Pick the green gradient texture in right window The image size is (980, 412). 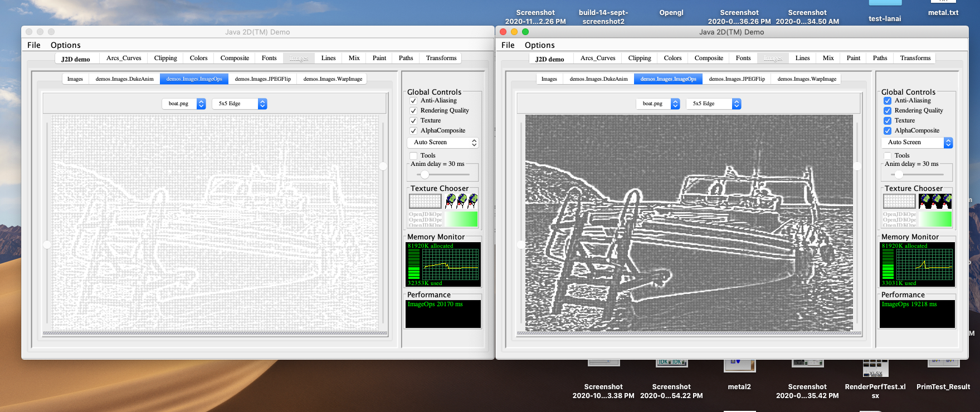[935, 219]
